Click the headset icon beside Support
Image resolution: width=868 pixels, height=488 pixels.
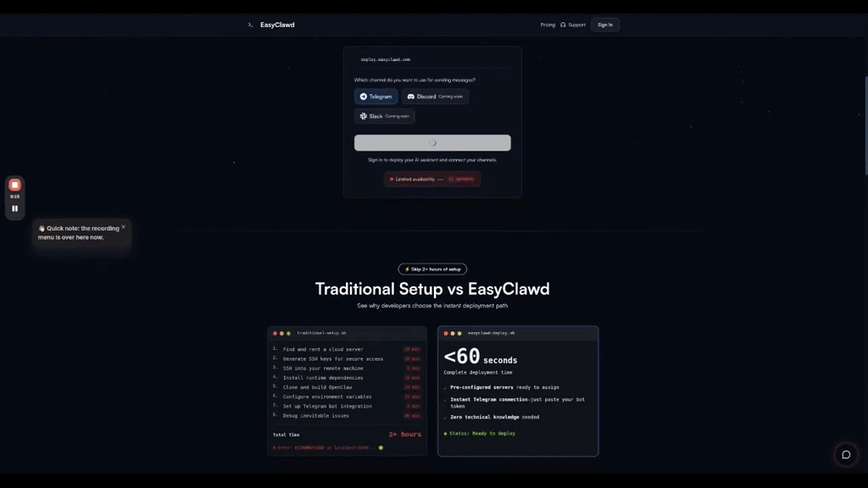point(563,25)
